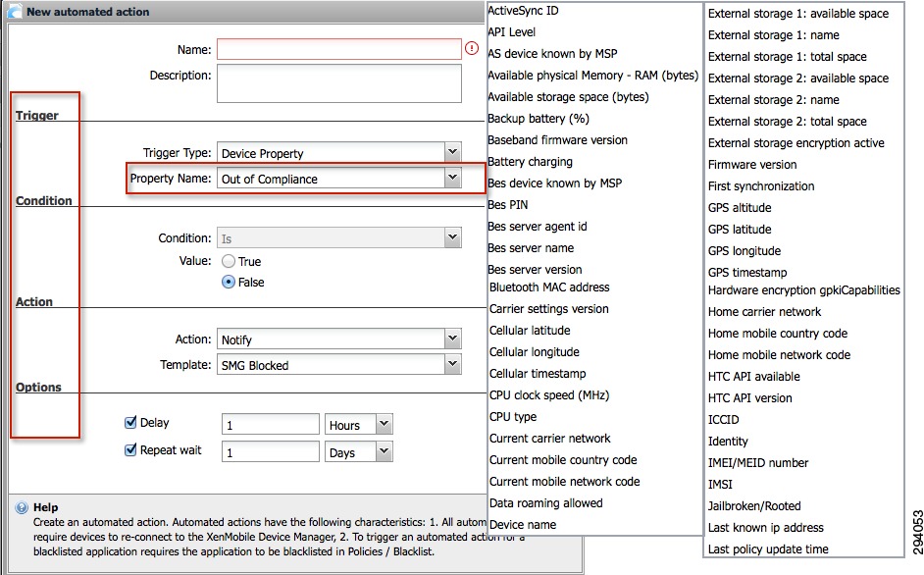Select Bes PIN property
The image size is (924, 575).
pos(508,205)
